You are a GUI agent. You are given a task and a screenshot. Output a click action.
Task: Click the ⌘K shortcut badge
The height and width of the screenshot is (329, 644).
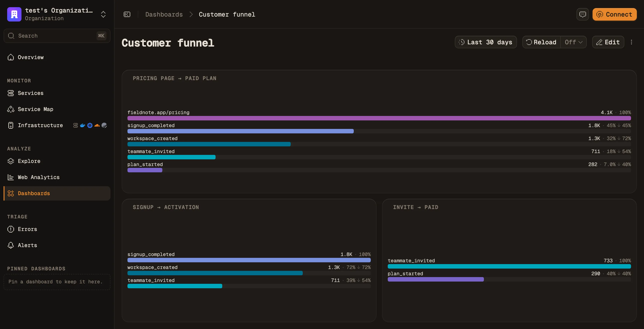click(x=101, y=36)
